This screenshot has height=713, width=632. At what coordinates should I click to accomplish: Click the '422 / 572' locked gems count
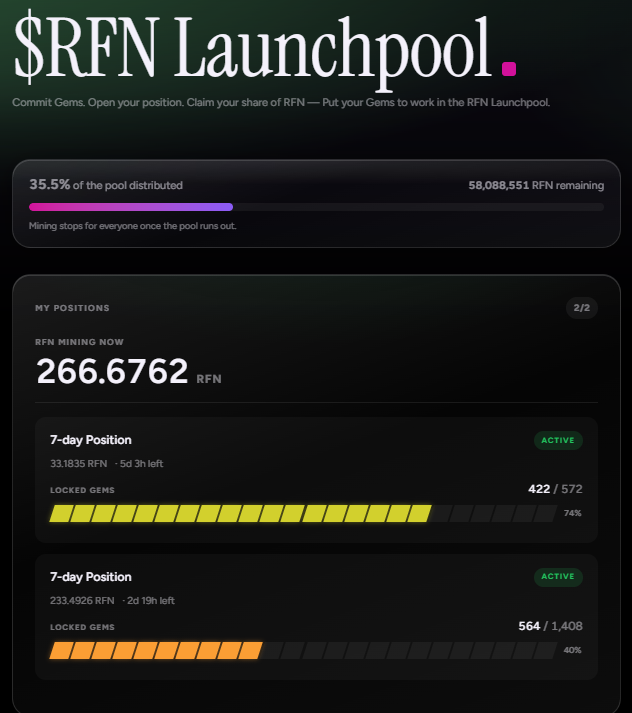point(555,489)
